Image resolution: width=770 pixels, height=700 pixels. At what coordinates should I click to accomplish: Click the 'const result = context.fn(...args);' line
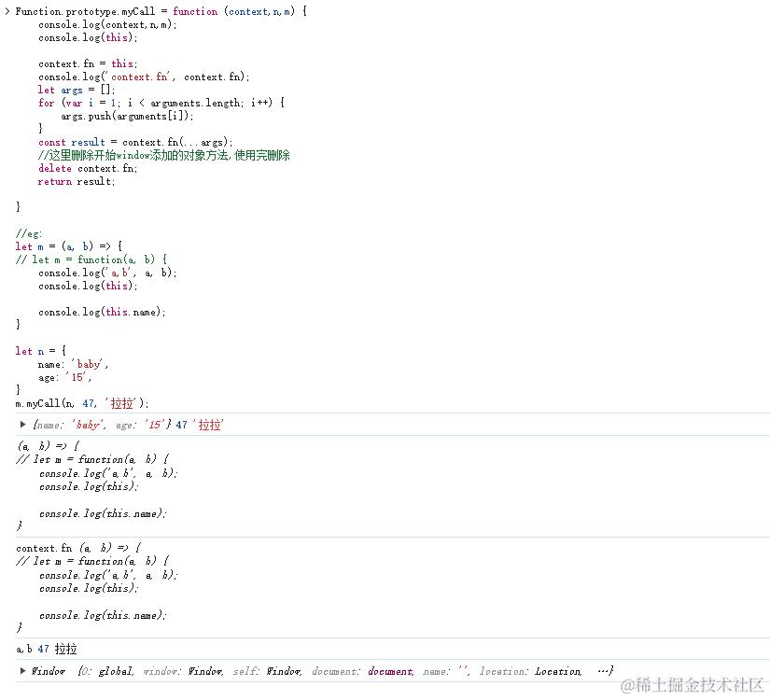(x=135, y=143)
